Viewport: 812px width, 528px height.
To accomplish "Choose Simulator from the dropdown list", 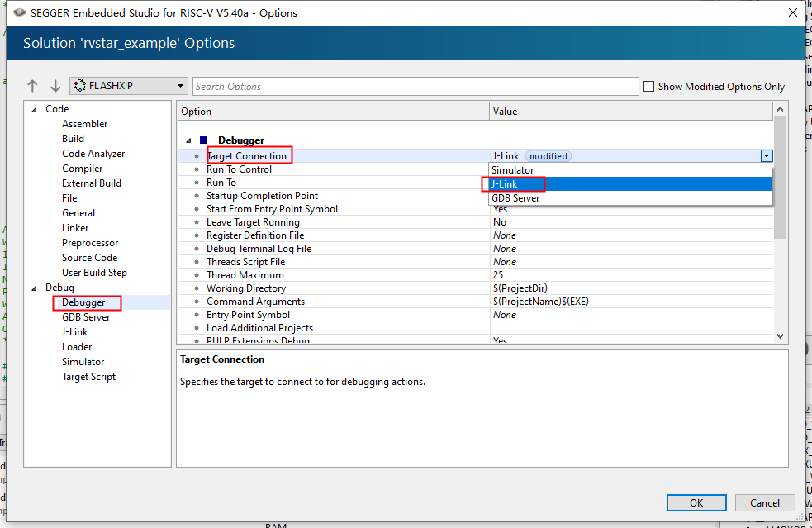I will 629,170.
